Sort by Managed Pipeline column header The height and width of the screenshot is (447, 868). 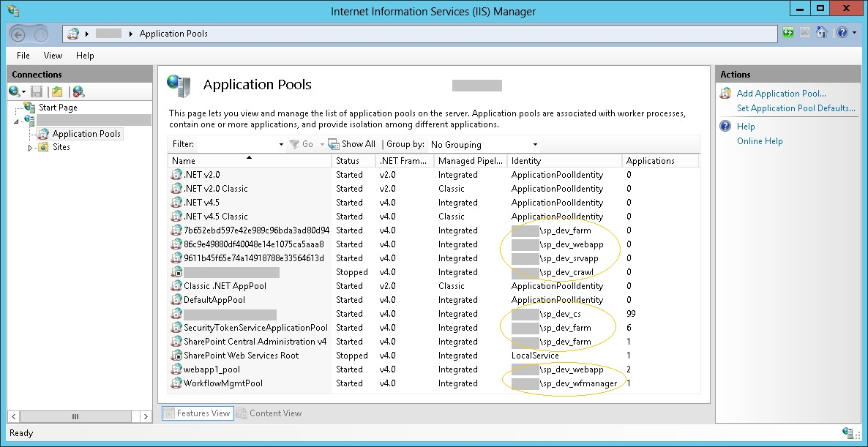470,160
